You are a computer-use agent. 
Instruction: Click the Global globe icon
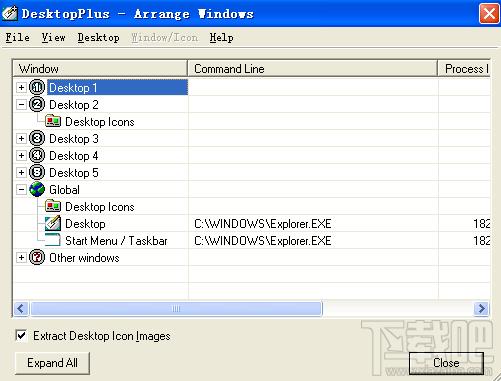[x=37, y=189]
